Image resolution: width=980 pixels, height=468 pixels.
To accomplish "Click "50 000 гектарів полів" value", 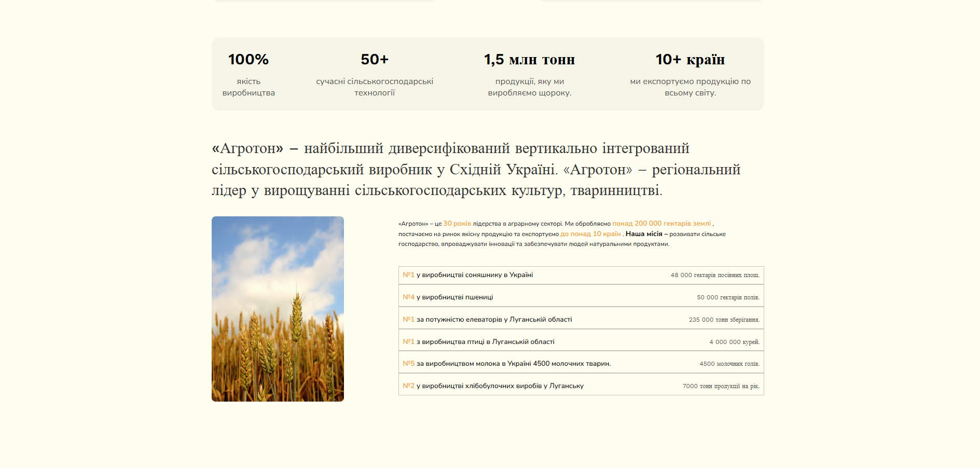I will click(x=728, y=298).
